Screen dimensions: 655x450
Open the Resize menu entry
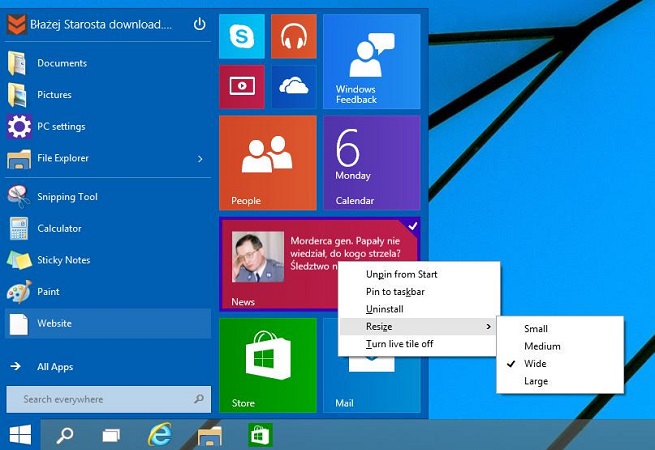coord(419,326)
